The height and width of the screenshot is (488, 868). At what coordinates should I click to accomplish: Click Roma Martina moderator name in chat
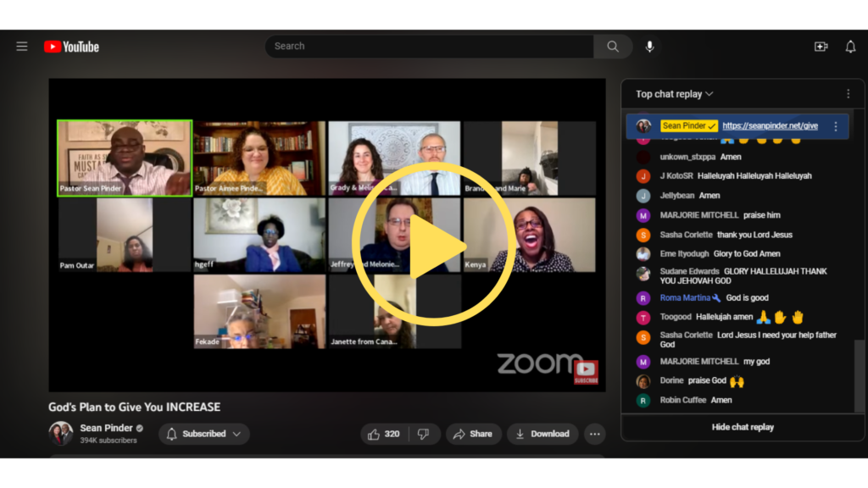click(685, 297)
